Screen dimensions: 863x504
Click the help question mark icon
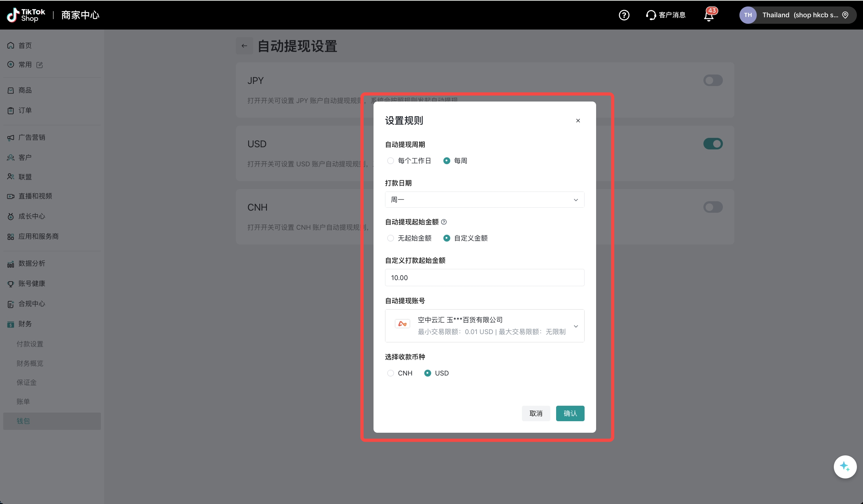click(624, 15)
